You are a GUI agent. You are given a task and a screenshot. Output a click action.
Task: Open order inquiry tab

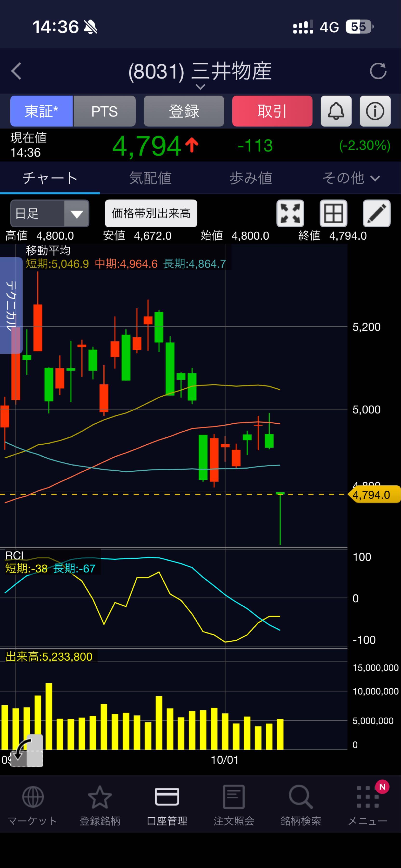coord(234,806)
